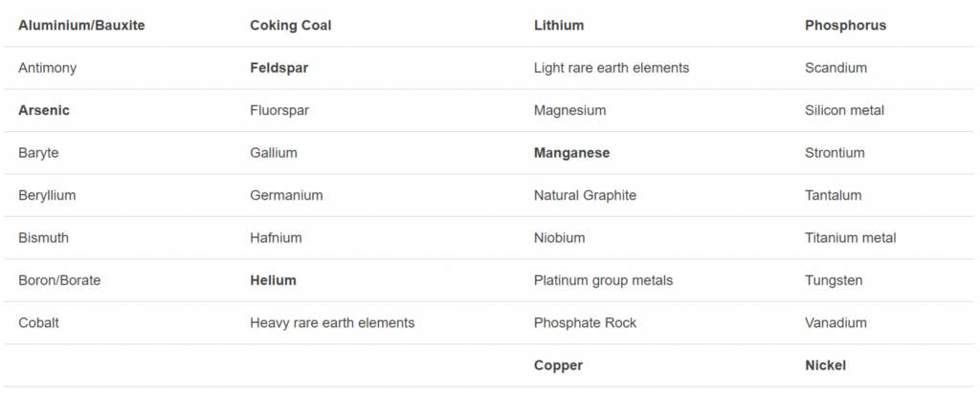980x393 pixels.
Task: Click Light rare earth elements text
Action: click(x=612, y=68)
